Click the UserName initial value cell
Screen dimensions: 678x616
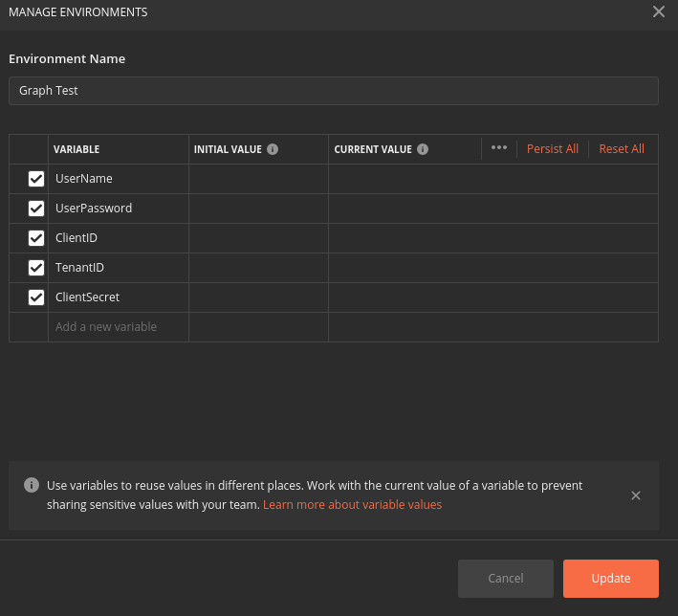pyautogui.click(x=258, y=179)
